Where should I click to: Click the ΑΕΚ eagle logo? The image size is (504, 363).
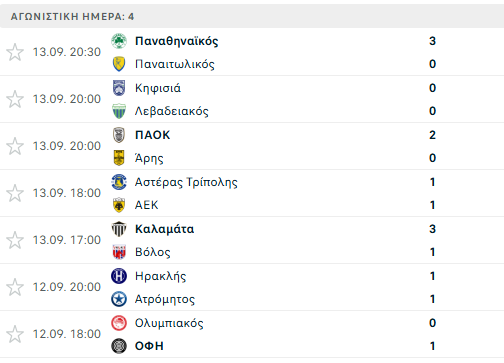click(119, 205)
